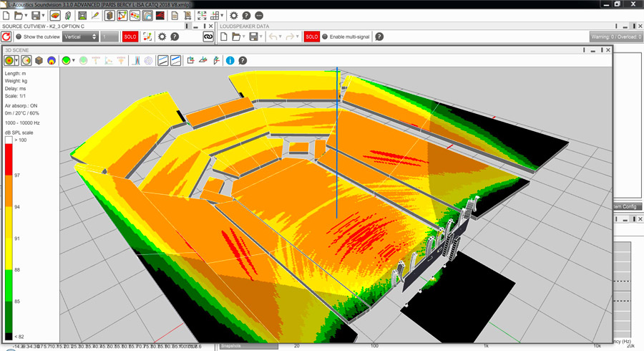The width and height of the screenshot is (644, 351).
Task: Toggle the curved coverage panel icon
Action: pos(147,16)
